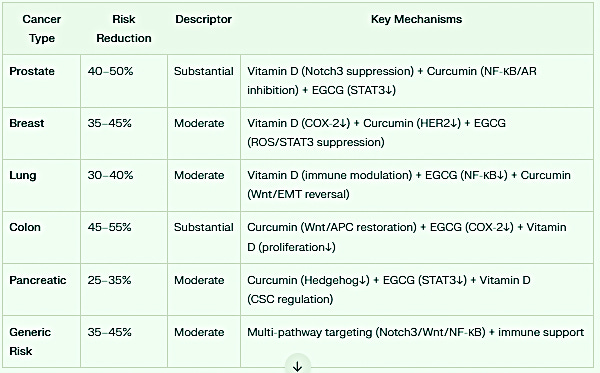Click the scroll-down arrow button

297,365
